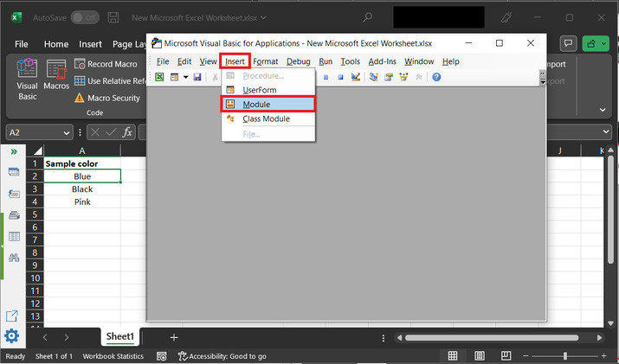Open Properties Window icon in VBA toolbar
619x364 pixels.
coord(389,76)
